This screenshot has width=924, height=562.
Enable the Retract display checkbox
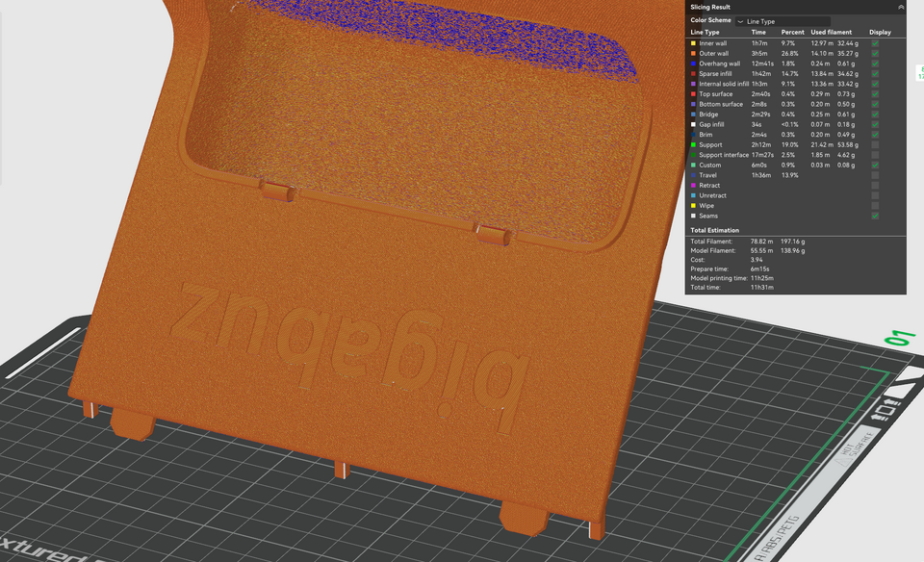coord(875,186)
